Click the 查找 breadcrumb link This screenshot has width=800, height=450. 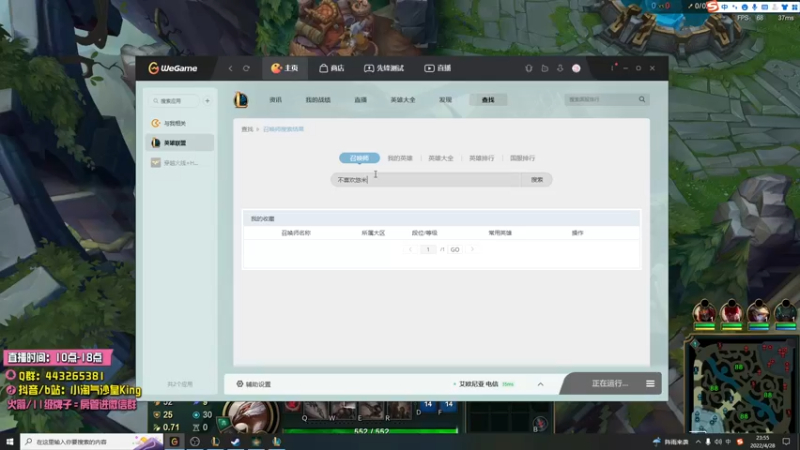(x=247, y=129)
